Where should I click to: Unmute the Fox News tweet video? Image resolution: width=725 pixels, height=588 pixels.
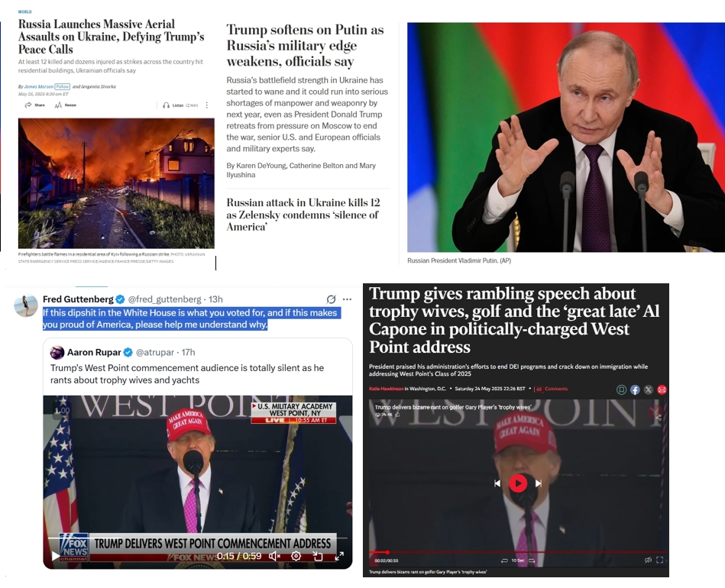(x=275, y=556)
